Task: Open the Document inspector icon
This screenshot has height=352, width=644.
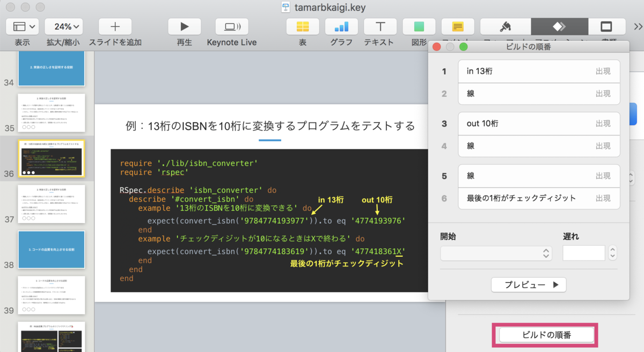Action: [x=606, y=26]
